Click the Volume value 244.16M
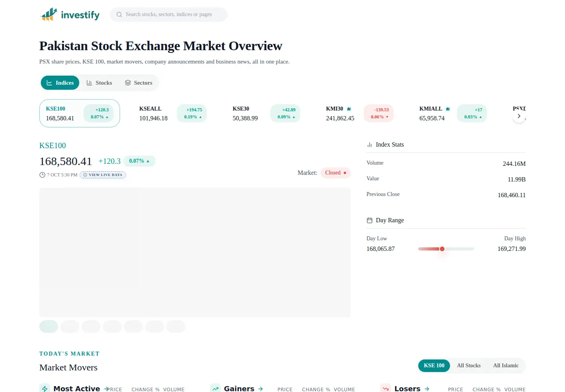565x392 pixels. tap(514, 164)
